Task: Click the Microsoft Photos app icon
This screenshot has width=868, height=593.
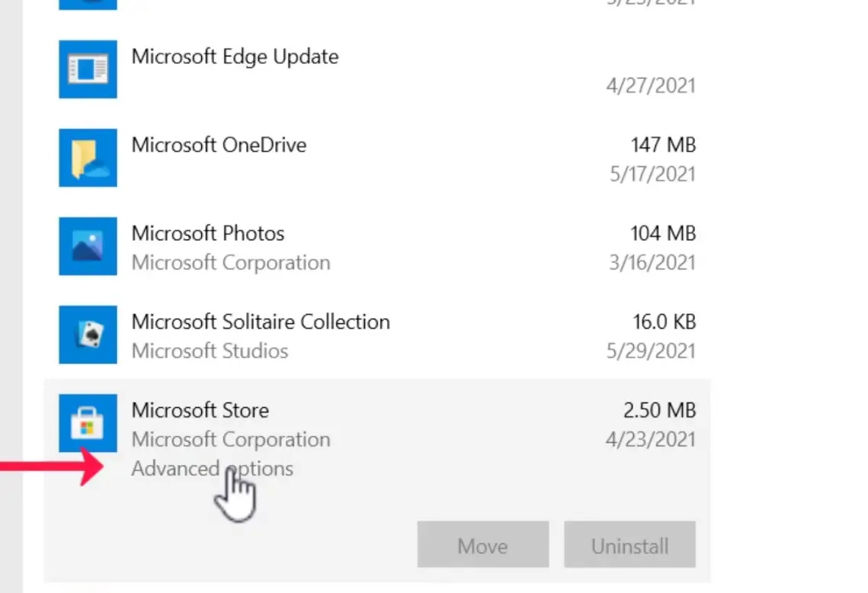Action: click(88, 246)
